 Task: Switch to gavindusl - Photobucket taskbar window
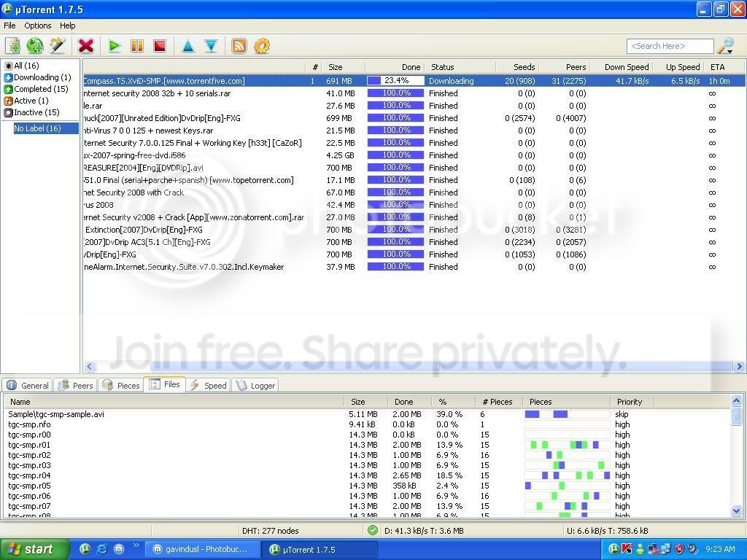(x=201, y=550)
